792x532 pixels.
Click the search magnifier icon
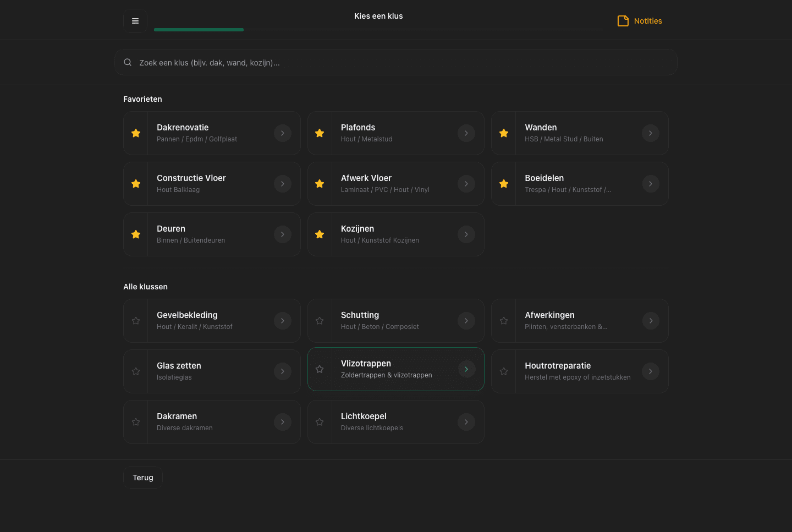point(128,63)
